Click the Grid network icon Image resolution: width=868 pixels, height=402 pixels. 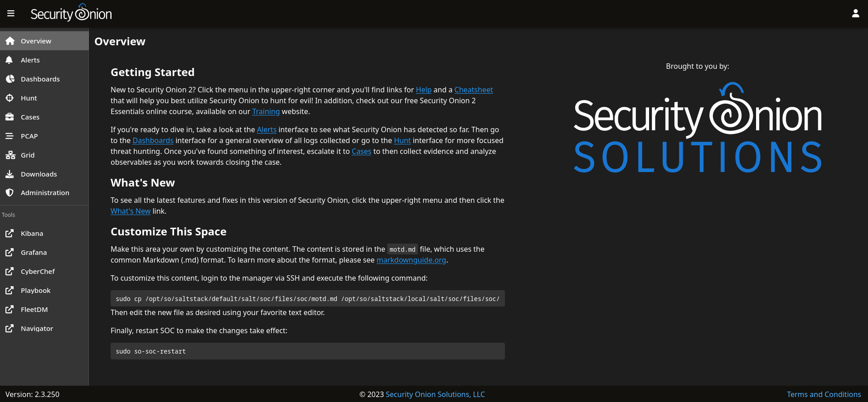tap(10, 155)
